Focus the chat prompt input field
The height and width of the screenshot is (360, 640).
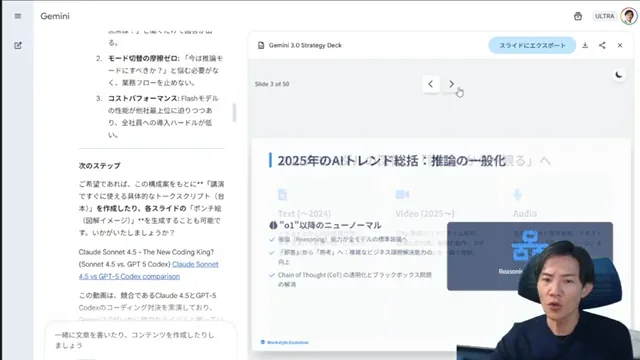pos(140,340)
